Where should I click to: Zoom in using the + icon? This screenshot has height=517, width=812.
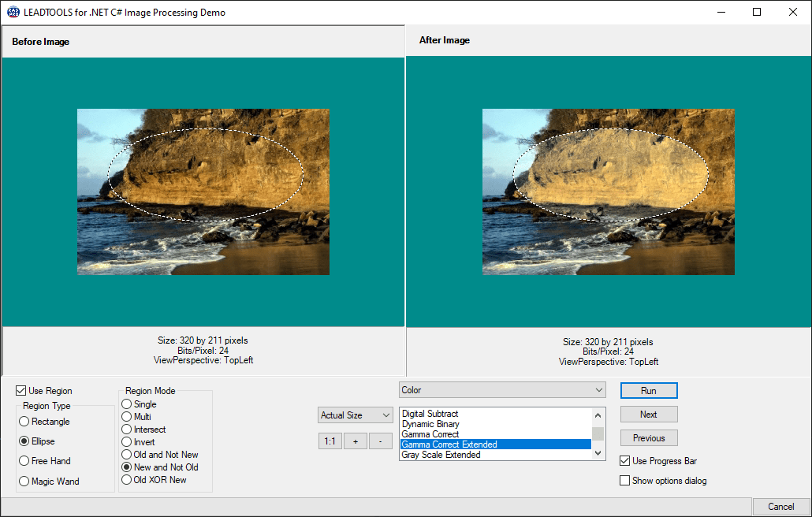click(x=355, y=441)
